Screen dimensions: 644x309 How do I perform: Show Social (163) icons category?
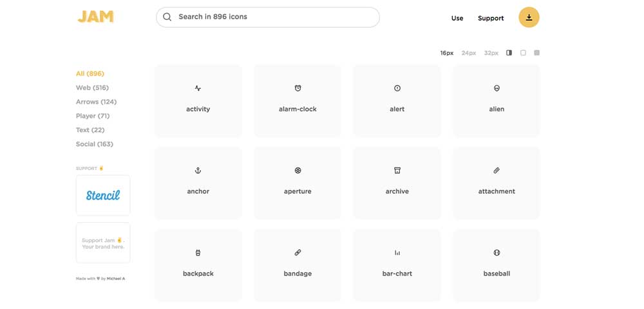pyautogui.click(x=94, y=144)
